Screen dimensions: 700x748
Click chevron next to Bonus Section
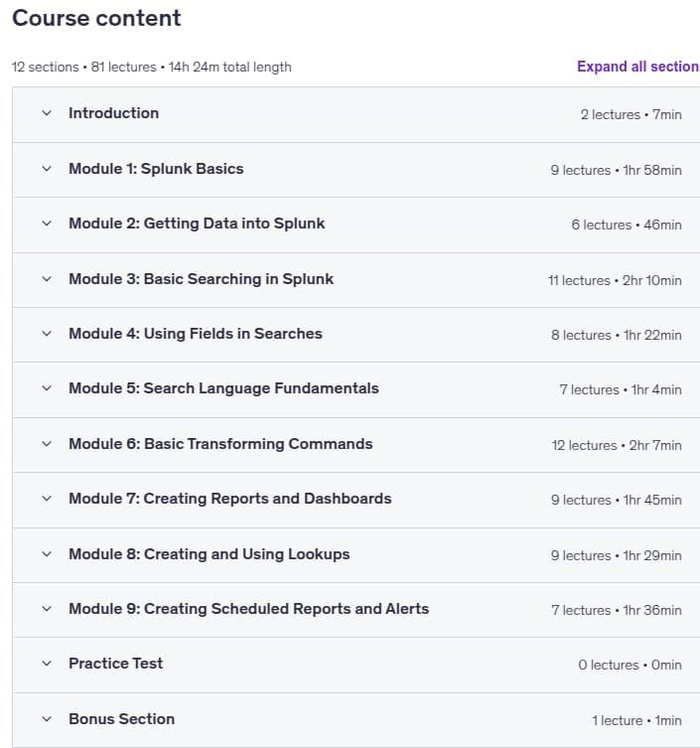[47, 719]
